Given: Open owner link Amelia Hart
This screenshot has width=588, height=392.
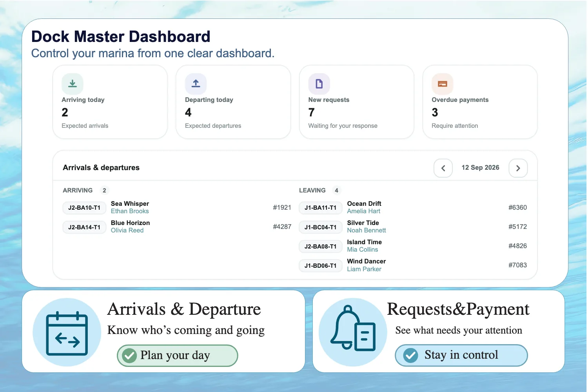Looking at the screenshot, I should click(363, 211).
